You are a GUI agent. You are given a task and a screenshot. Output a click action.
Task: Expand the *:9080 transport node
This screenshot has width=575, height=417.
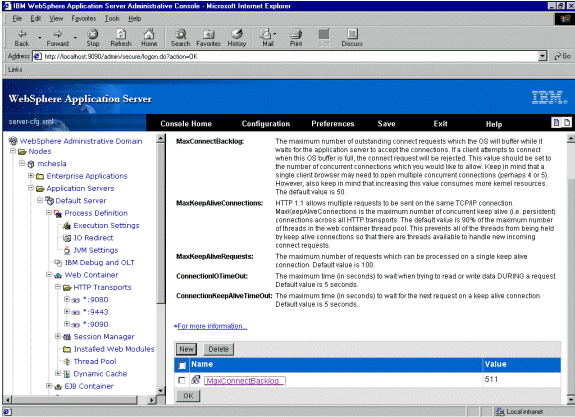point(66,299)
